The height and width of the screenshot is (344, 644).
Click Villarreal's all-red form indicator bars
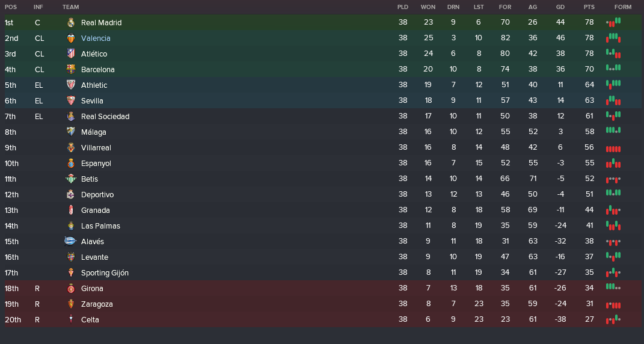pos(613,149)
